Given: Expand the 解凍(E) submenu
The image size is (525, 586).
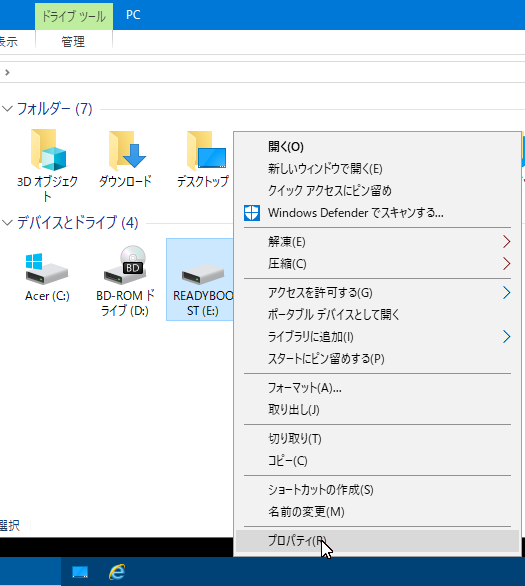Looking at the screenshot, I should pos(377,242).
